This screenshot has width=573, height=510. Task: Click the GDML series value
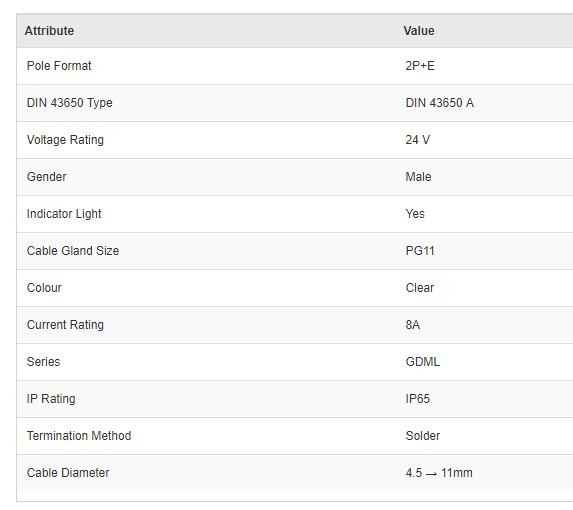pos(423,362)
